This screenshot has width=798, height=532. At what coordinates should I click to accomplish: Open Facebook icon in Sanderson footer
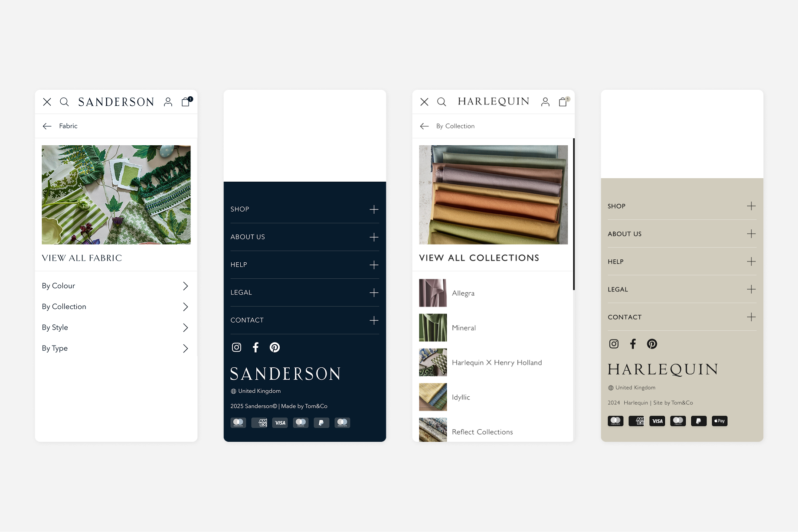point(256,347)
